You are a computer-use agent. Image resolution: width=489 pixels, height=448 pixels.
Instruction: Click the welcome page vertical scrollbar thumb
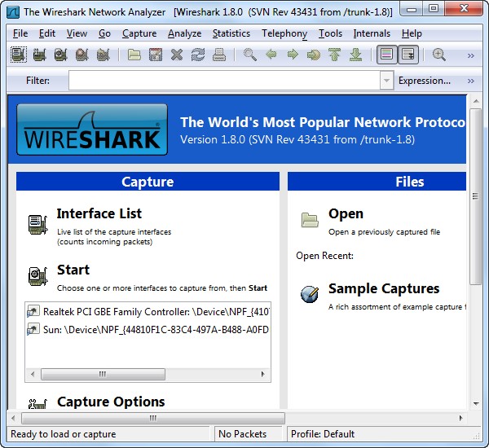[476, 196]
